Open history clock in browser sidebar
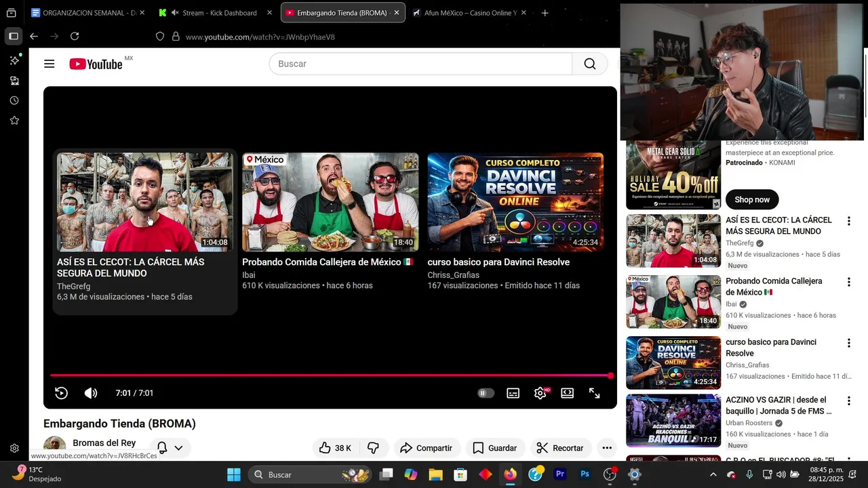 pyautogui.click(x=14, y=100)
